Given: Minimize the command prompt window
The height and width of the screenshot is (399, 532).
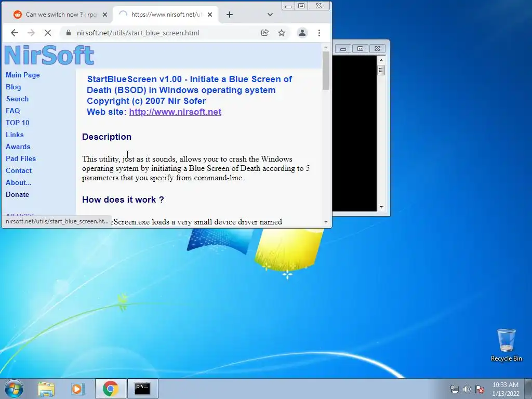Looking at the screenshot, I should (x=343, y=49).
